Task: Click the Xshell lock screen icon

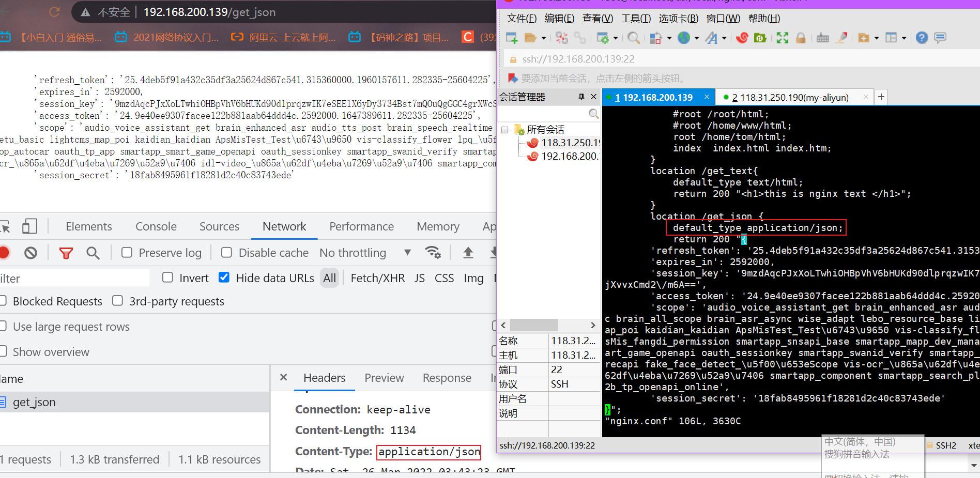Action: pos(801,38)
